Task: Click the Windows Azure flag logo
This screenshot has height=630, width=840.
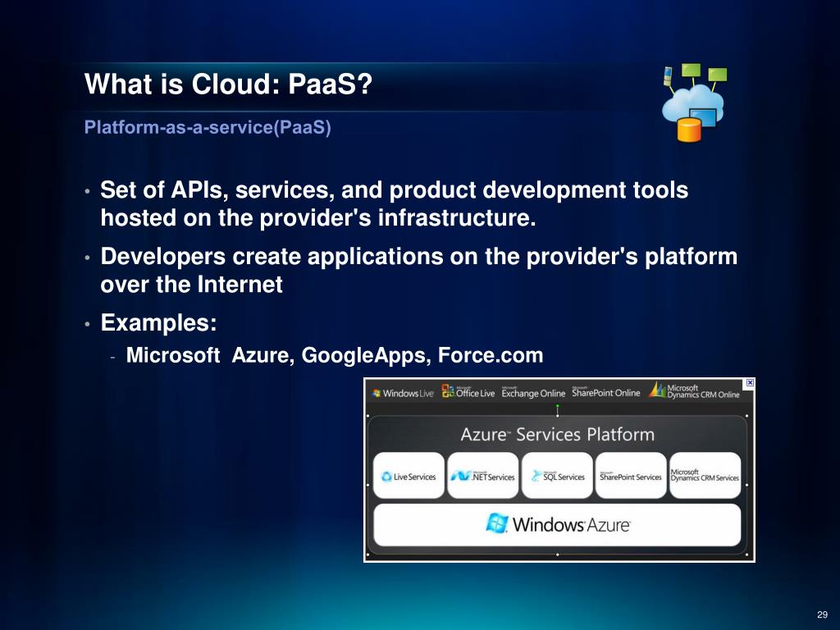Action: [496, 523]
